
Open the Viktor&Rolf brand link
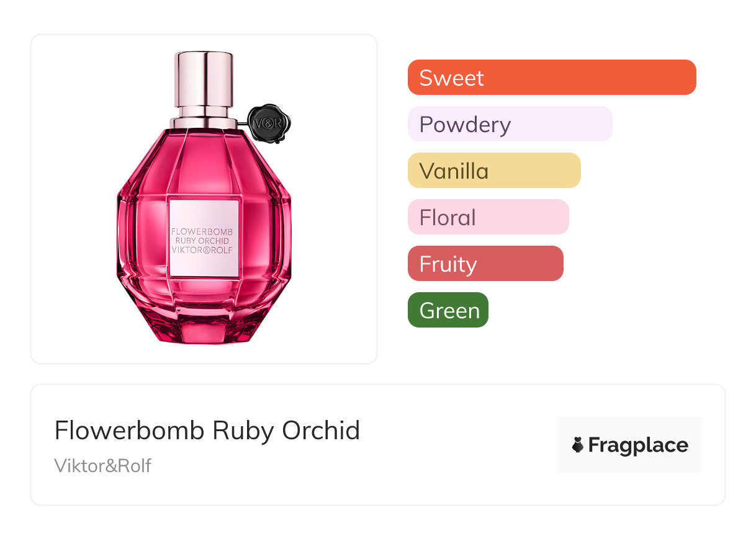pyautogui.click(x=102, y=466)
